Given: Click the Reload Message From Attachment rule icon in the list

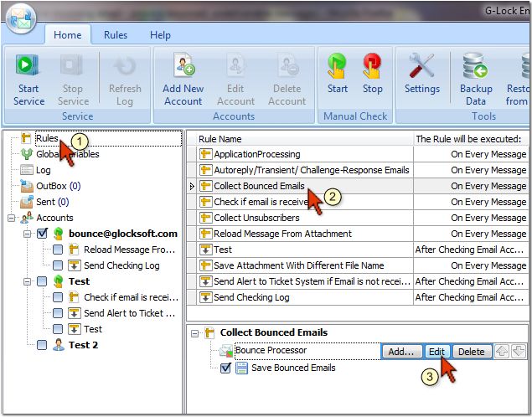Looking at the screenshot, I should tap(205, 234).
